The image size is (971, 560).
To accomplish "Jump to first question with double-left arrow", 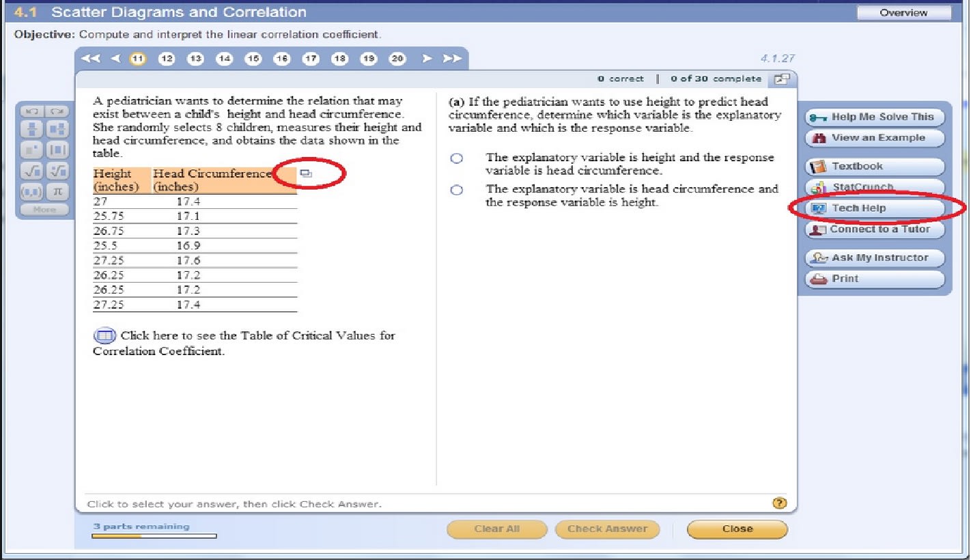I will pyautogui.click(x=90, y=59).
